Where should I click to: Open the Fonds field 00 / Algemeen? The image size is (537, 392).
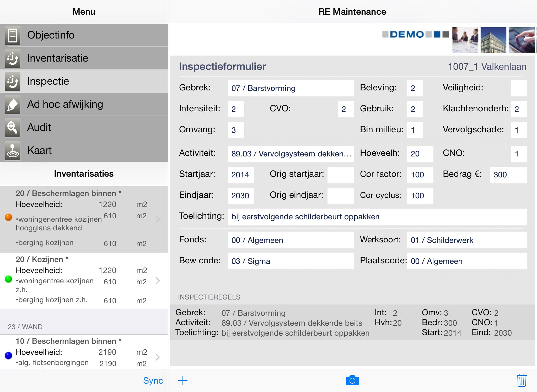pyautogui.click(x=291, y=240)
